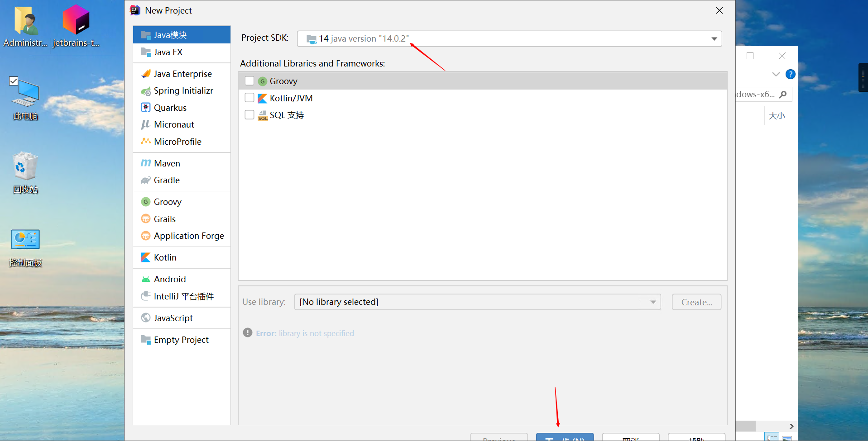Enable the Groovy library checkbox

[x=249, y=81]
